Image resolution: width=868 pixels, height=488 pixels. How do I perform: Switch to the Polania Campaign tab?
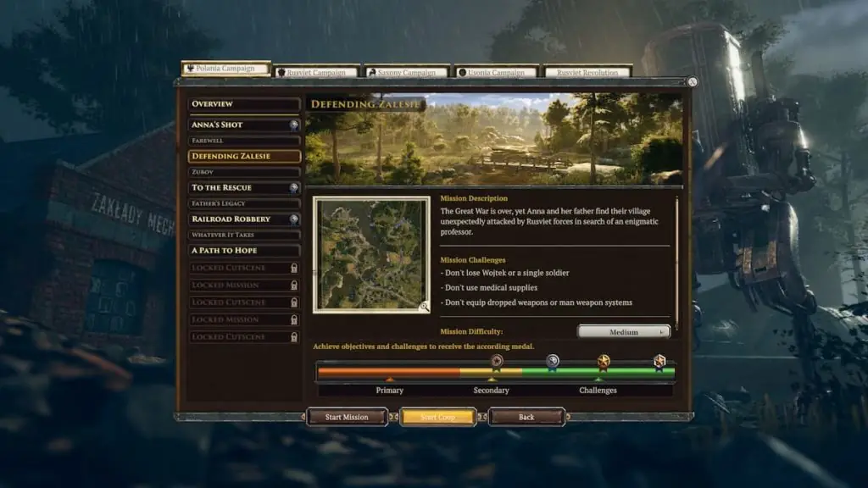coord(225,69)
